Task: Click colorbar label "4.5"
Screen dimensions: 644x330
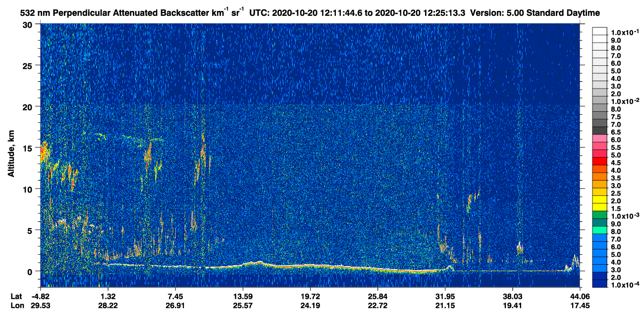Action: tap(615, 162)
